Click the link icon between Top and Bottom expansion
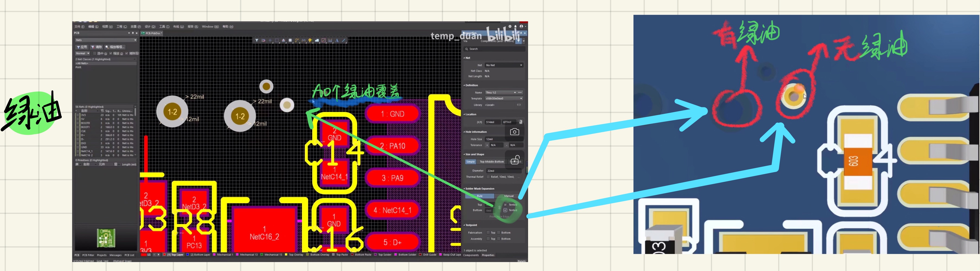 coord(500,207)
